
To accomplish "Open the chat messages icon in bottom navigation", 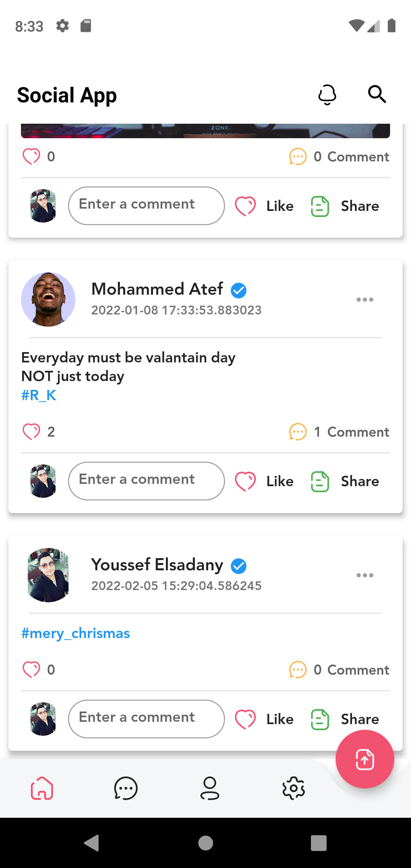I will (126, 789).
